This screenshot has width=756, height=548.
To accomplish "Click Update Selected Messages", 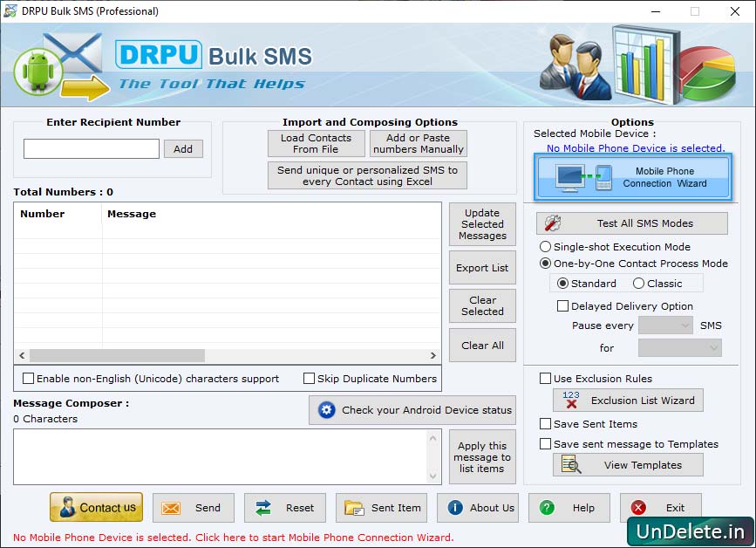I will point(482,224).
